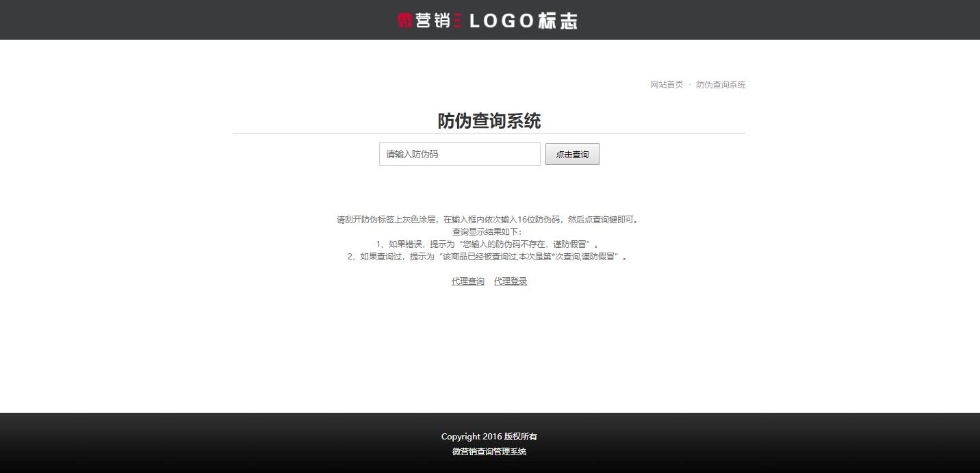Submit a code via the query button
This screenshot has height=473, width=980.
point(572,154)
